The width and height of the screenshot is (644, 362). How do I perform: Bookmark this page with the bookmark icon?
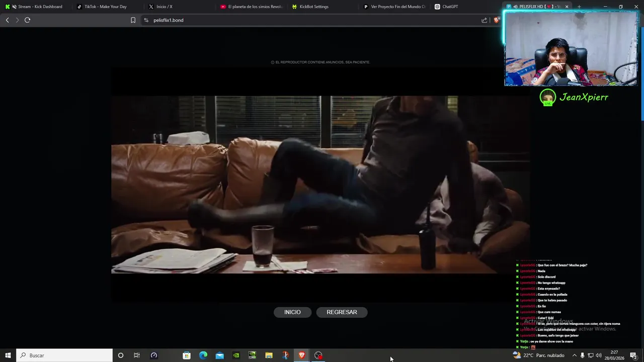(x=133, y=20)
